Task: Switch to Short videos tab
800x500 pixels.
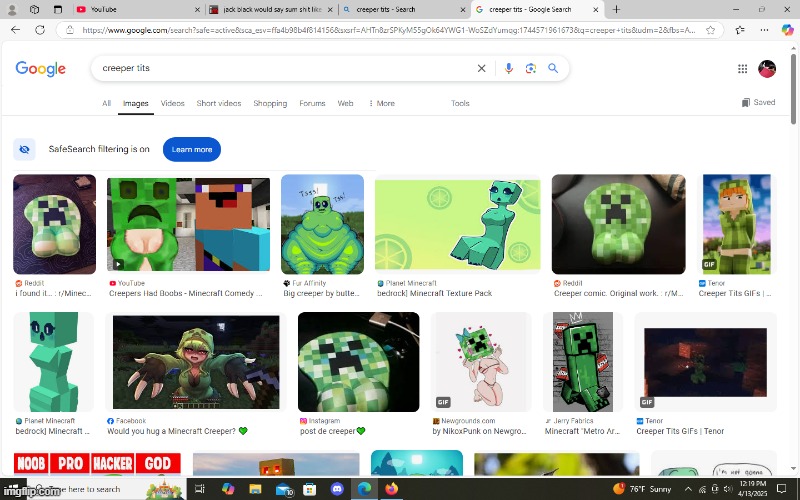Action: (x=219, y=103)
